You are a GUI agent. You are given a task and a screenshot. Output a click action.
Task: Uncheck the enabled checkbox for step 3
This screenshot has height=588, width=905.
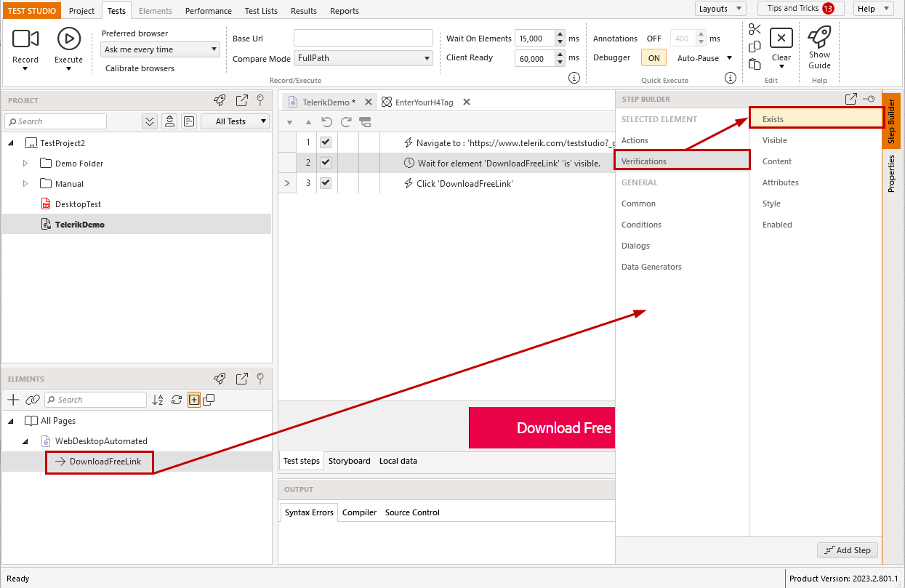(326, 183)
